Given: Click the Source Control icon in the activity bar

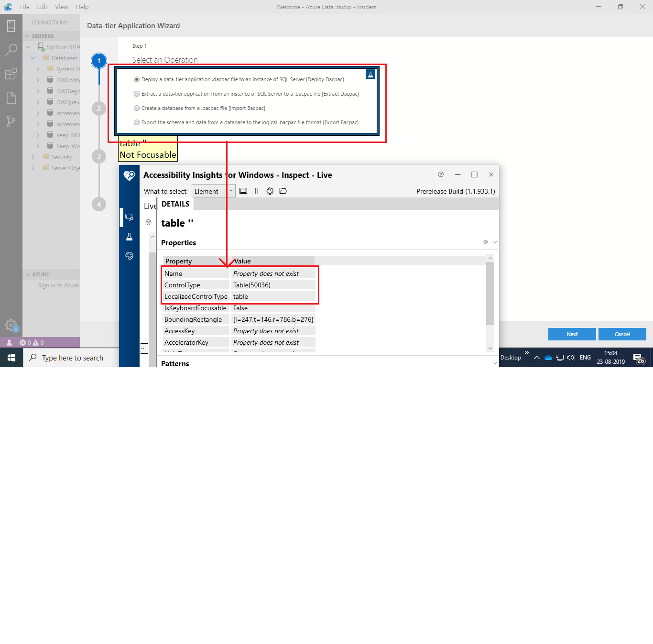Looking at the screenshot, I should (11, 121).
